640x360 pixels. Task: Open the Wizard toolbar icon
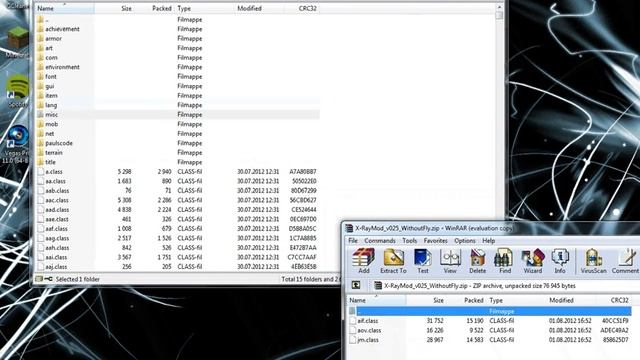click(x=533, y=261)
